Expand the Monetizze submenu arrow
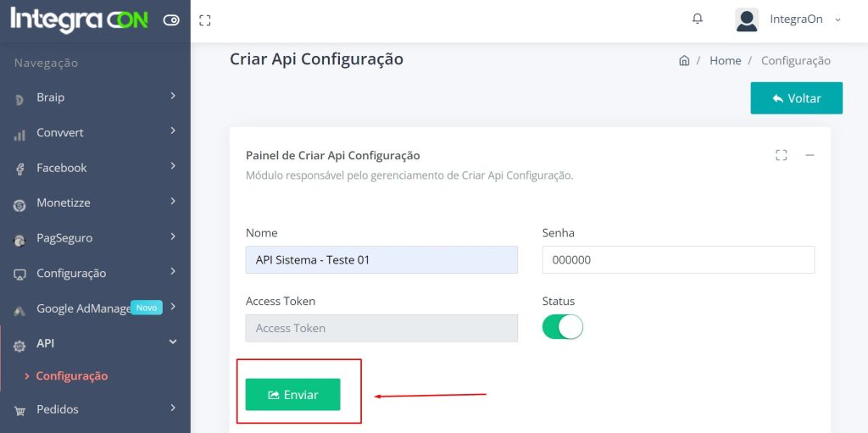868x433 pixels. [173, 202]
